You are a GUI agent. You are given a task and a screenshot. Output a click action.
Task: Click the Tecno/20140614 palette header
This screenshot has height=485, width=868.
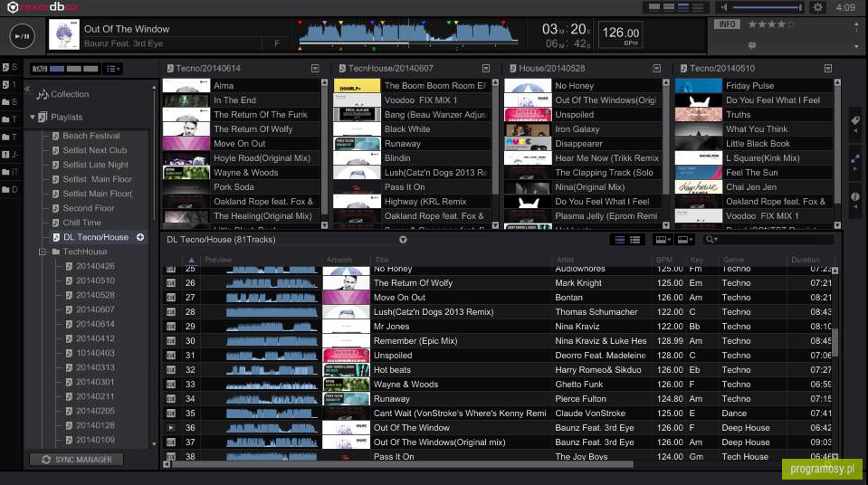tap(208, 68)
